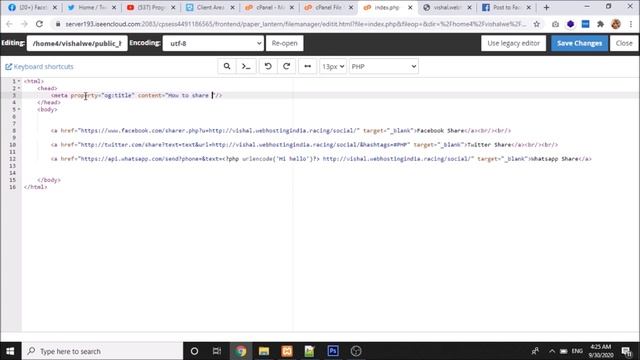Click the editor Close button
This screenshot has height=360, width=640.
(x=624, y=43)
